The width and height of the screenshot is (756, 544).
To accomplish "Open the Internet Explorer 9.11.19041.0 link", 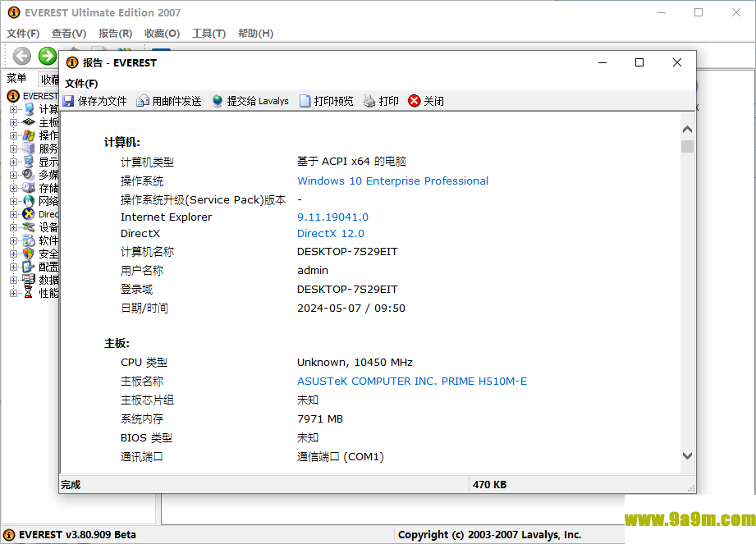I will pyautogui.click(x=332, y=217).
